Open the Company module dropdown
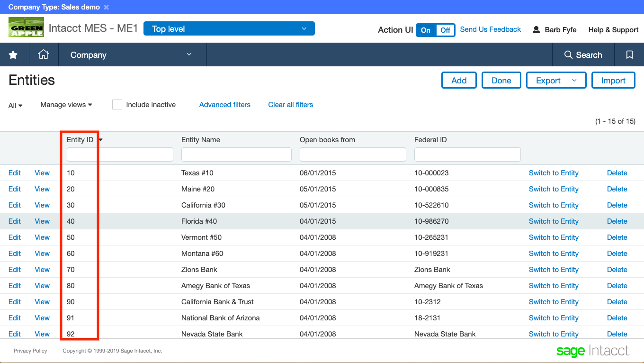This screenshot has height=363, width=644. (x=132, y=55)
